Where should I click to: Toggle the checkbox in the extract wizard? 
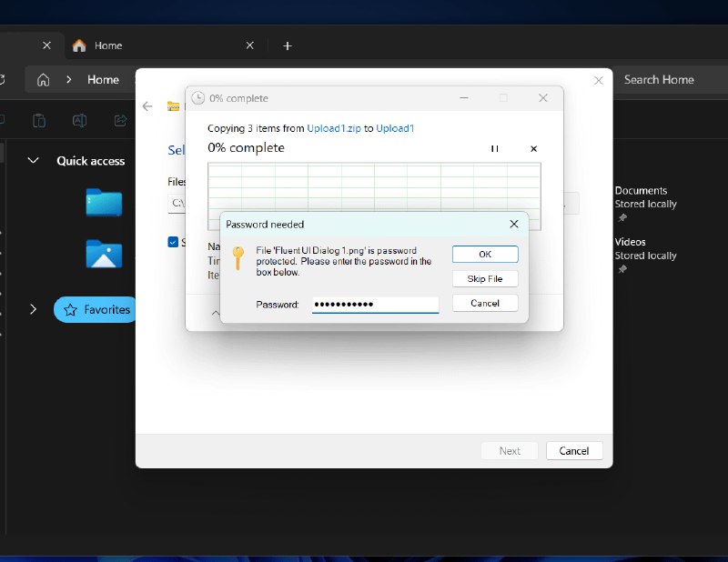pyautogui.click(x=173, y=242)
